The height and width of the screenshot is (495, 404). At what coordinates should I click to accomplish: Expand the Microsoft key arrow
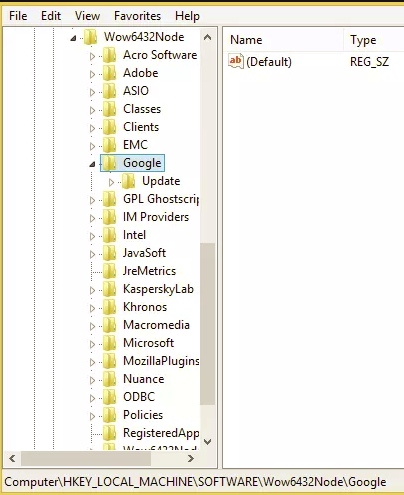pyautogui.click(x=93, y=344)
